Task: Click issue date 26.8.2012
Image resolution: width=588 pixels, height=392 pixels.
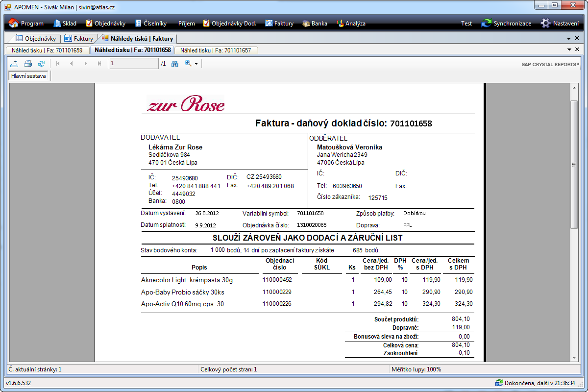Action: 206,214
